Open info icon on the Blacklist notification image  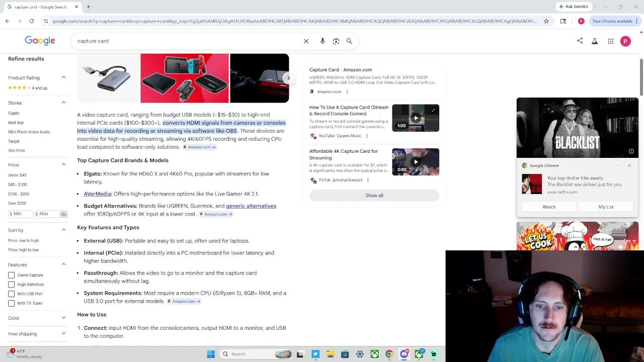pos(631,151)
